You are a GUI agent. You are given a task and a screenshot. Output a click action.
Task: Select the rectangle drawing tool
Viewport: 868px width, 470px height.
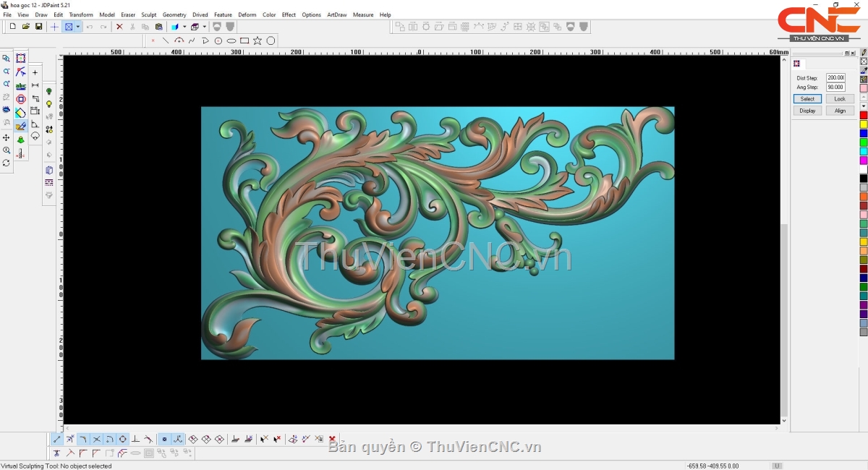click(x=244, y=40)
